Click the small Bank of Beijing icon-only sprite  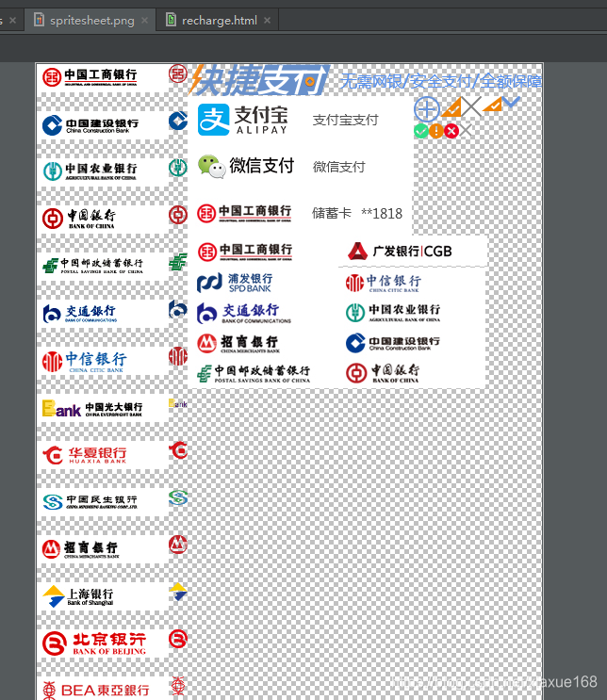point(178,639)
